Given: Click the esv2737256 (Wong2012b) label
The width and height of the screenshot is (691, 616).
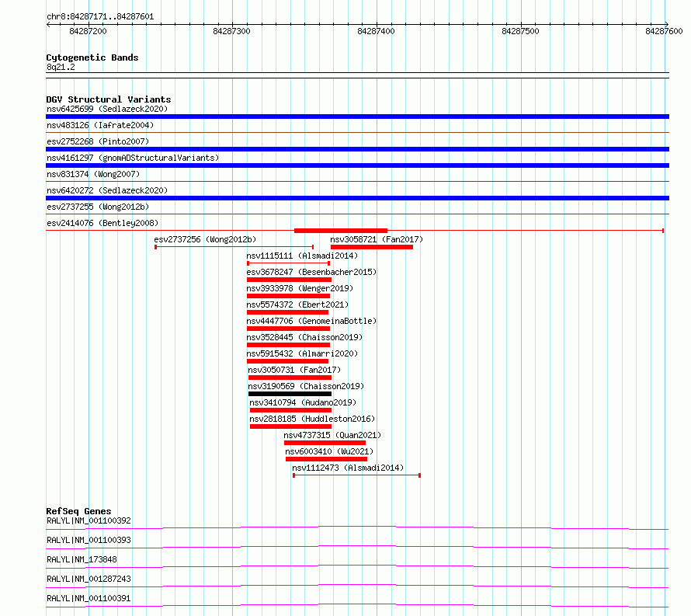Looking at the screenshot, I should click(x=205, y=239).
